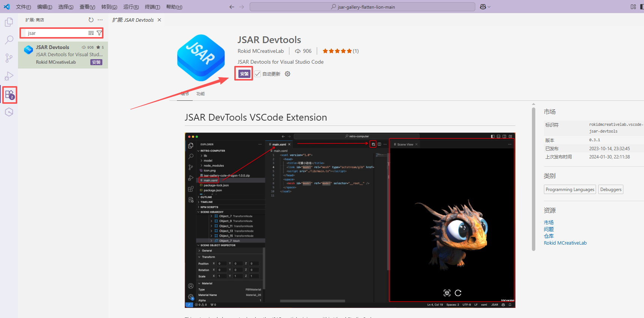Expand the Copilot dropdown arrow
The image size is (644, 318).
click(489, 7)
